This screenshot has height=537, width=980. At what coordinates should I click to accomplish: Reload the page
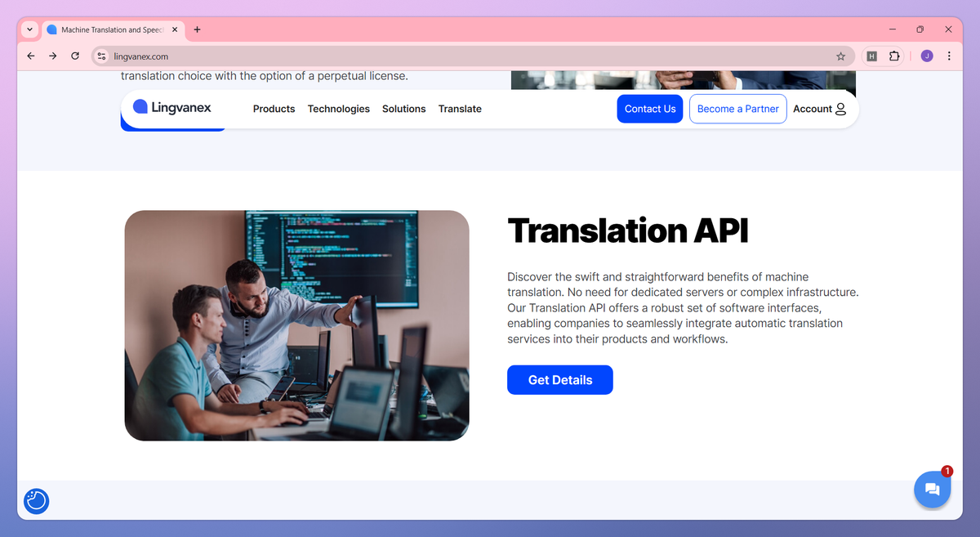(75, 56)
